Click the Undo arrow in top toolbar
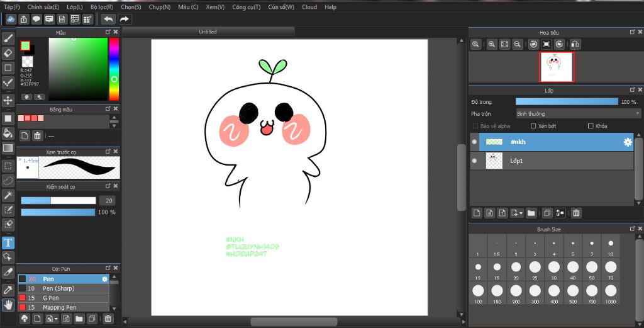 pyautogui.click(x=108, y=19)
